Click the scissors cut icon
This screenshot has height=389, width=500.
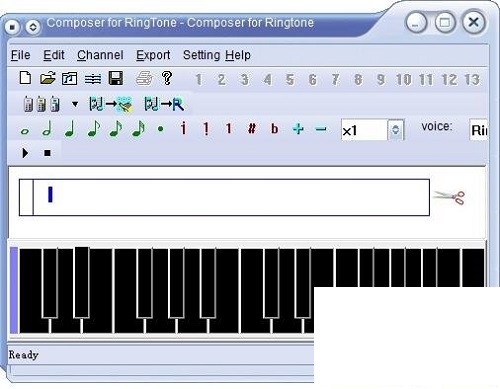click(x=449, y=197)
